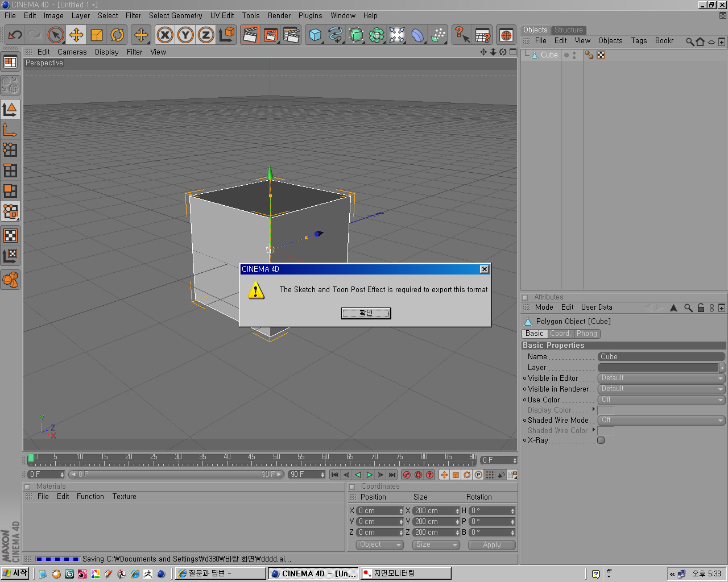Switch to the layout chooser icon
Viewport: 728px width, 582px height.
[x=10, y=62]
